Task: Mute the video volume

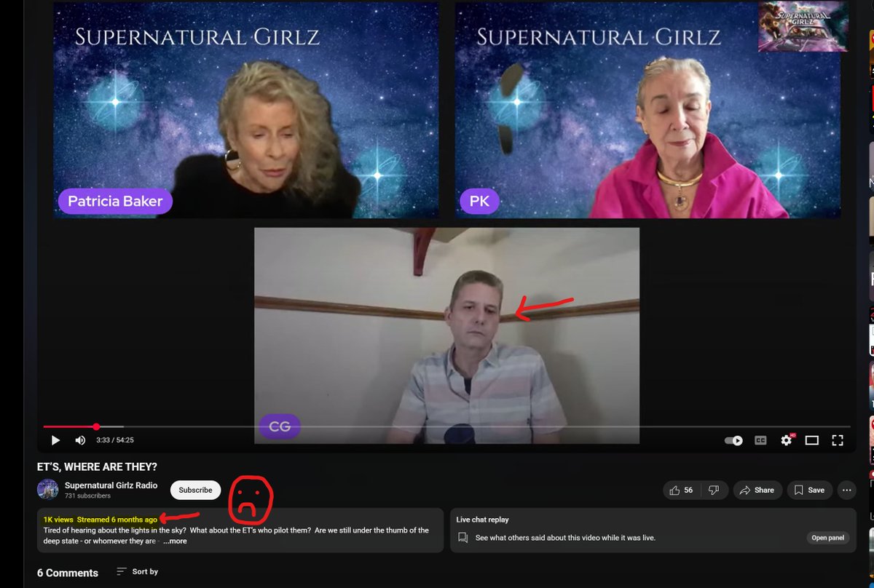Action: pyautogui.click(x=80, y=440)
